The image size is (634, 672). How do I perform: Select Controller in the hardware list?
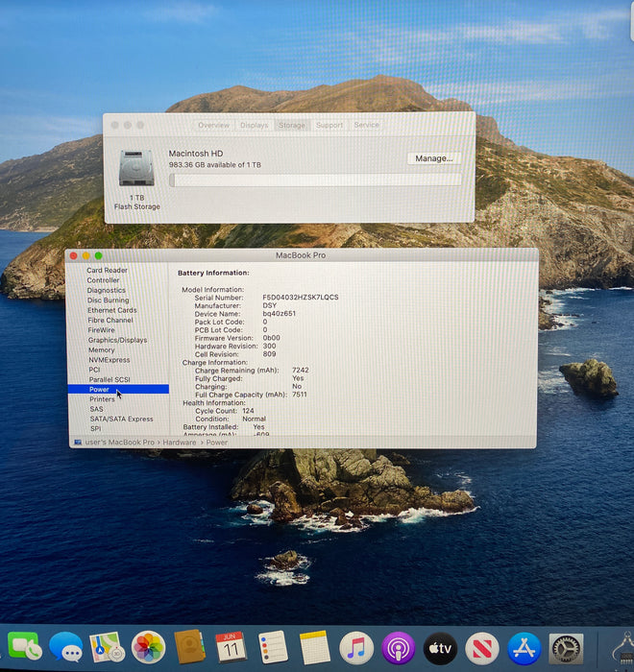(103, 280)
